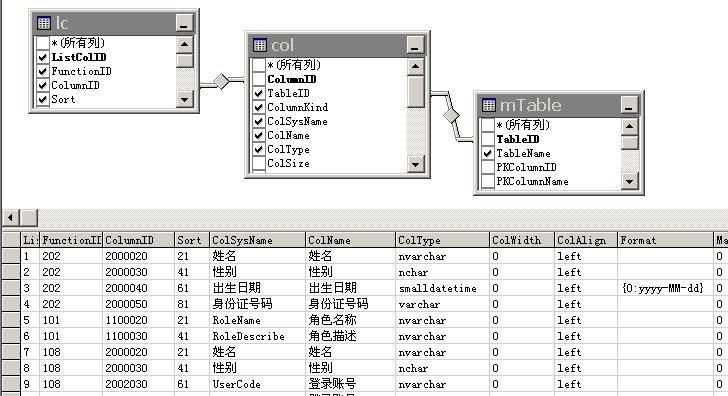Click the 'UserCode' ColSysName cell
Screen dimensions: 728x396
coord(257,384)
